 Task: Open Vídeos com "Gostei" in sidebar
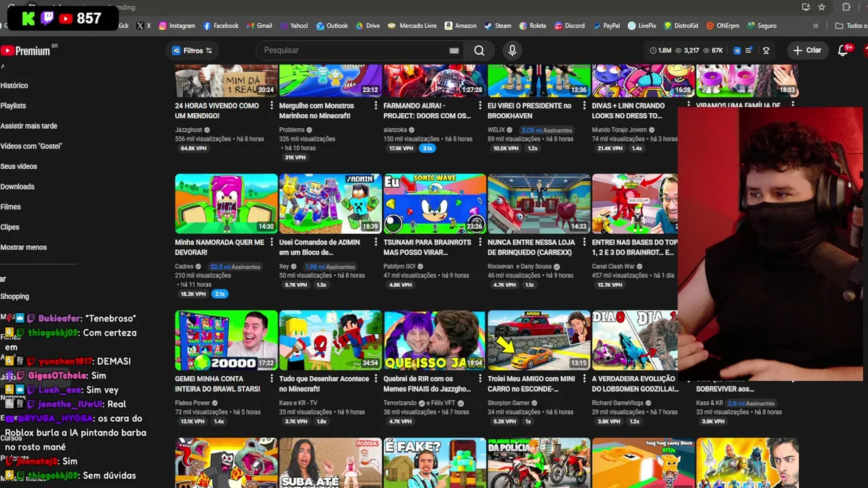[31, 146]
